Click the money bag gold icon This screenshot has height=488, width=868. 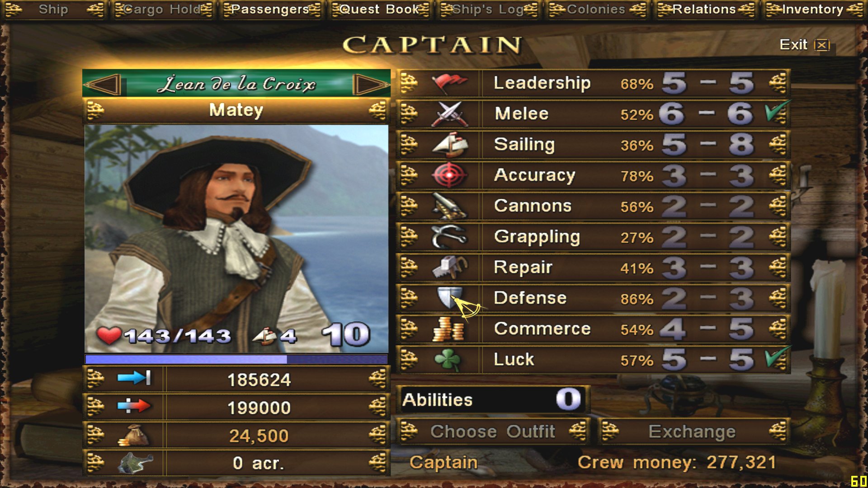coord(134,436)
